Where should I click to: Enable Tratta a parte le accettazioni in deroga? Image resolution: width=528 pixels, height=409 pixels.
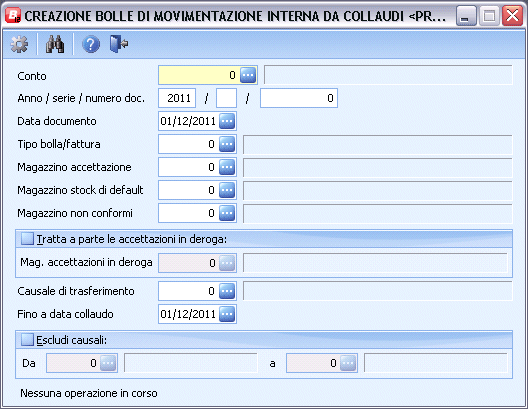point(27,239)
